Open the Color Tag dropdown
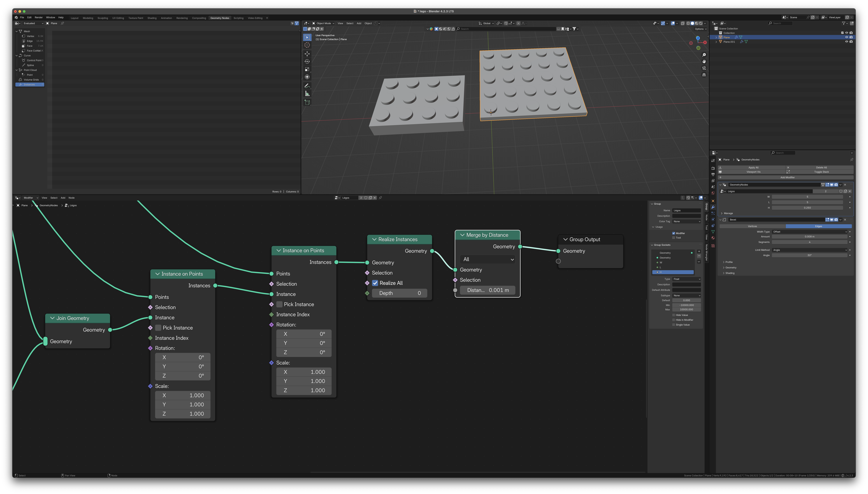Screen dimensions: 868x494 [687, 222]
